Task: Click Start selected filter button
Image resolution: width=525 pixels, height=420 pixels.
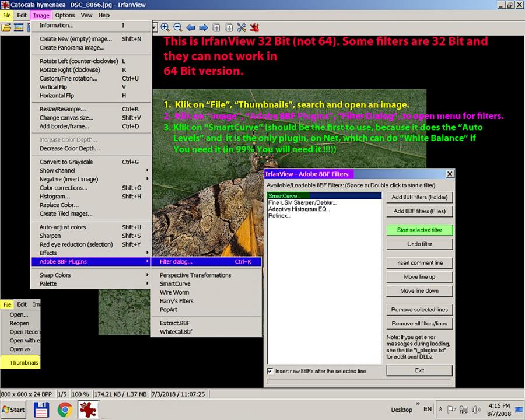Action: (x=419, y=230)
